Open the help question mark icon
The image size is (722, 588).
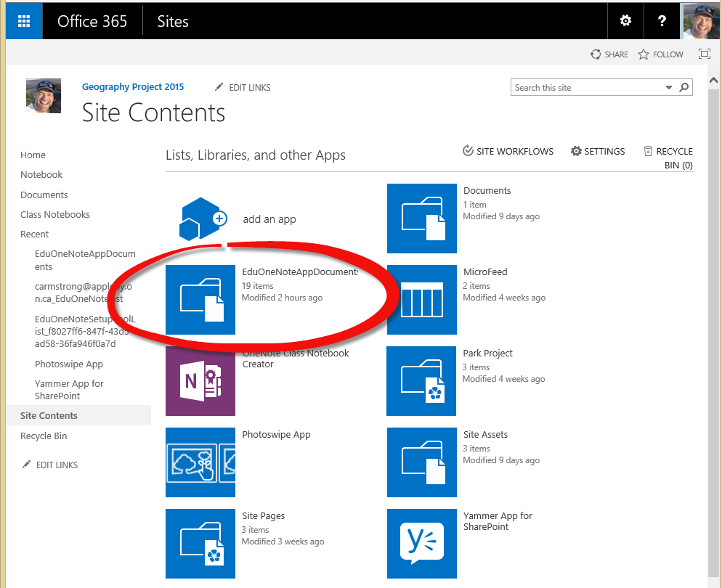[662, 21]
